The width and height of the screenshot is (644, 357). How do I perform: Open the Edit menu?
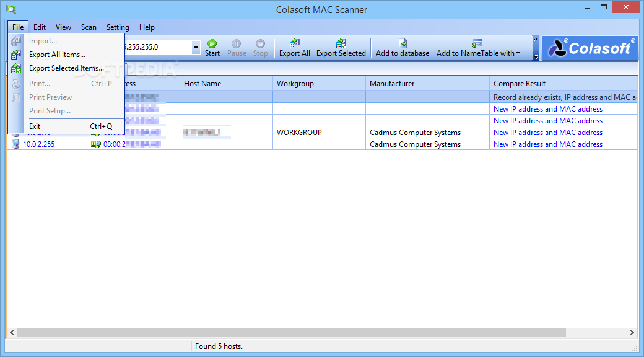tap(40, 27)
